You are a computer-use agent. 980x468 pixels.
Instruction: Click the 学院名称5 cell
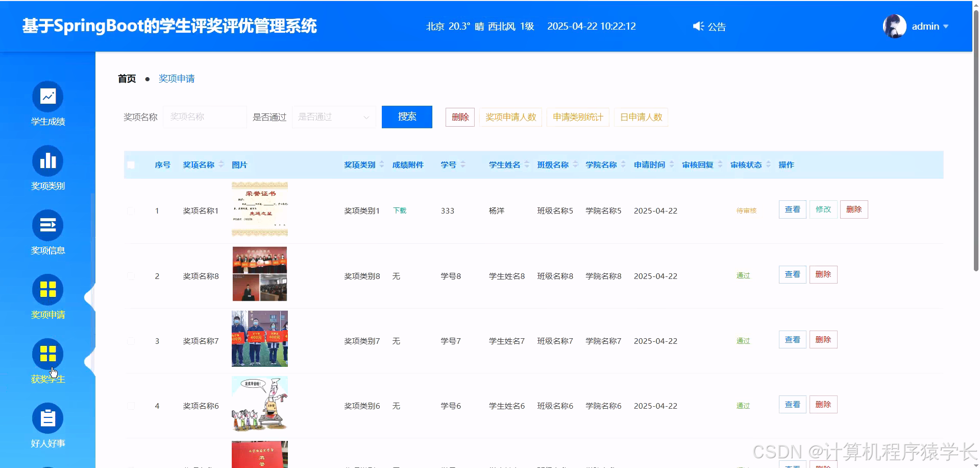(x=603, y=210)
